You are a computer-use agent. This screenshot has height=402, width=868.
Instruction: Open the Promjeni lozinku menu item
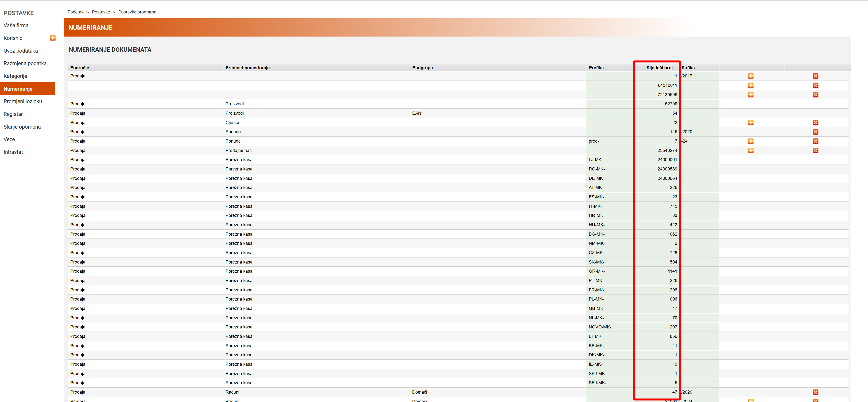pos(23,101)
